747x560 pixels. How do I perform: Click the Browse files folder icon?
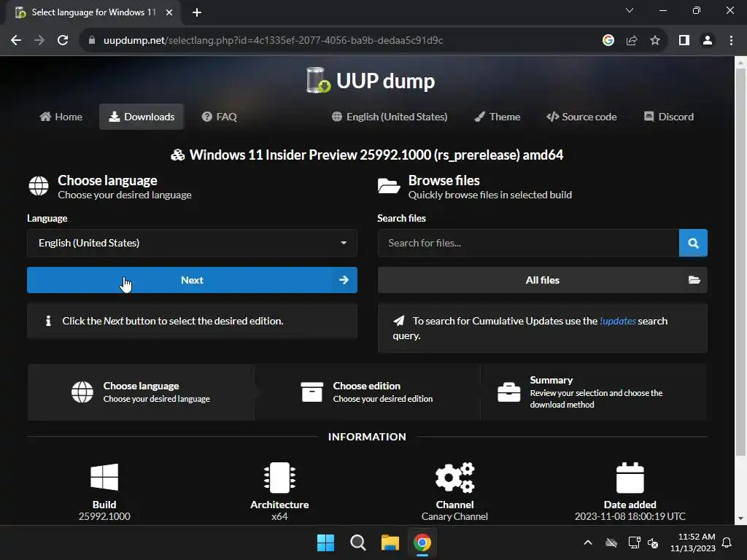(x=389, y=186)
